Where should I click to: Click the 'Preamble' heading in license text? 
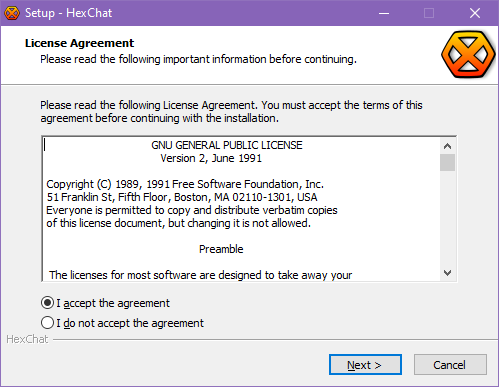coord(221,249)
